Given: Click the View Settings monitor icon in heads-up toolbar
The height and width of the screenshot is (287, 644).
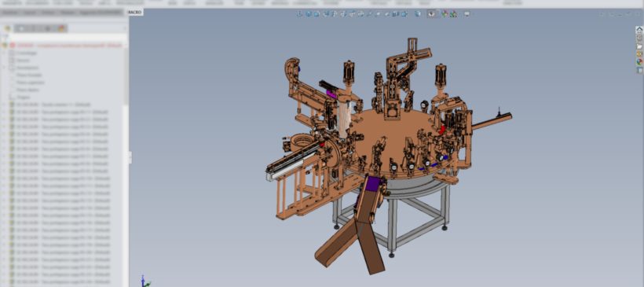Looking at the screenshot, I should [x=467, y=14].
